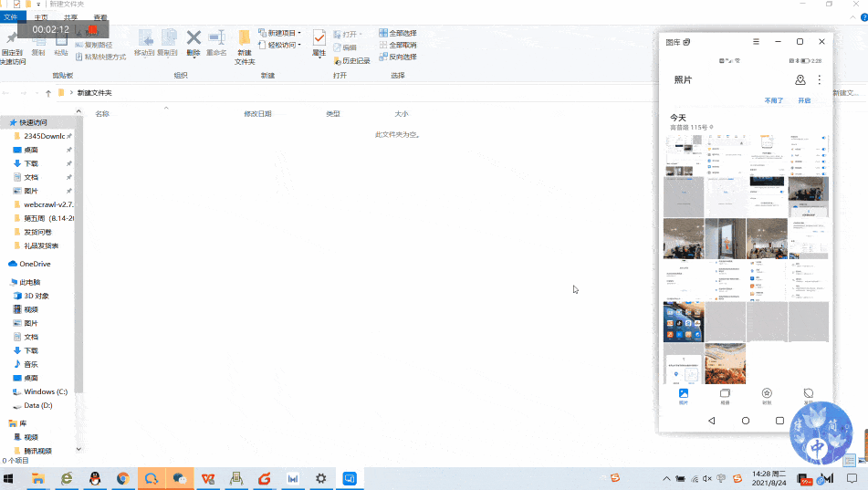This screenshot has height=490, width=868.
Task: Pin to Quick access (固定到快速访问) icon
Action: (x=11, y=38)
